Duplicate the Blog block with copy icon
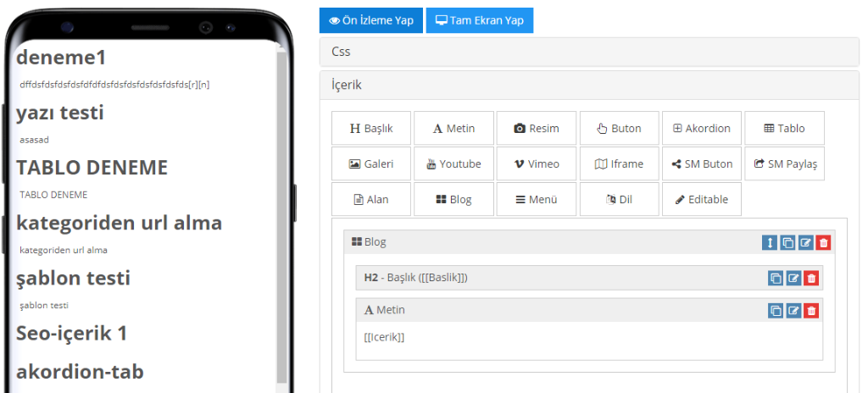This screenshot has width=868, height=393. coord(787,243)
